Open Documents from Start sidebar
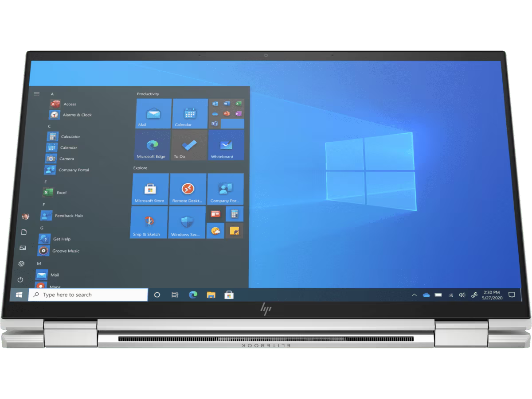Viewport: 532px width, 399px height. click(x=24, y=232)
